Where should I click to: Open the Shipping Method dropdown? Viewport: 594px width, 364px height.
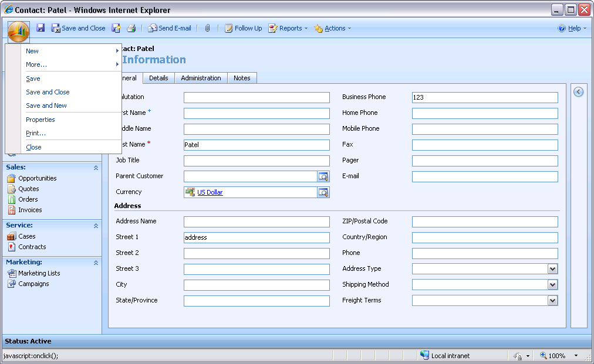(552, 284)
